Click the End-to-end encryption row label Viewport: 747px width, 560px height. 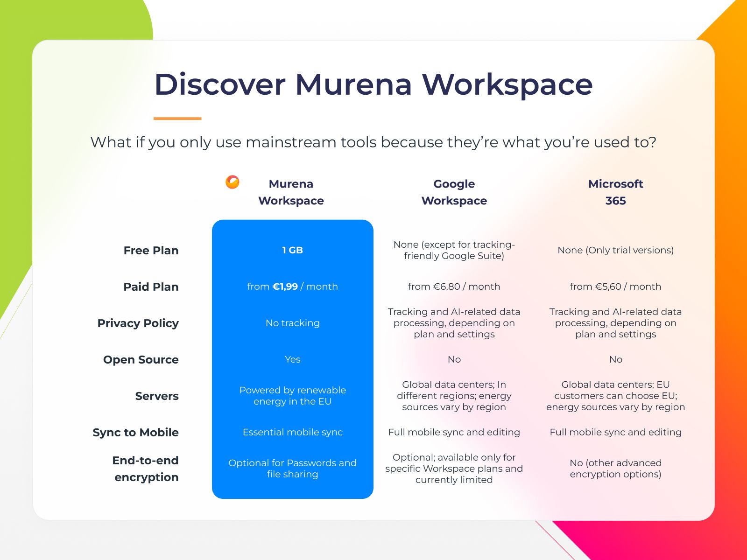(x=146, y=469)
